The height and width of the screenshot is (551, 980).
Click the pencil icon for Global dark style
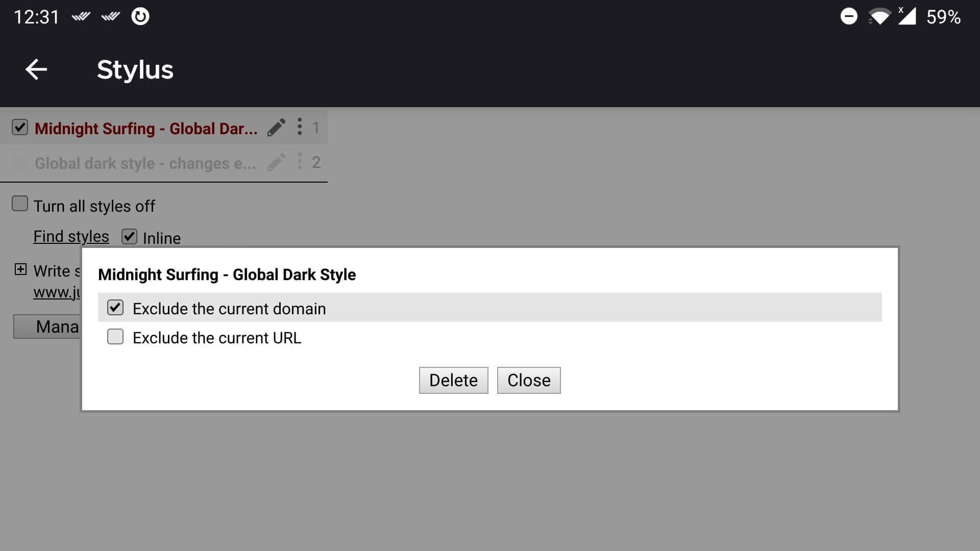pos(276,163)
